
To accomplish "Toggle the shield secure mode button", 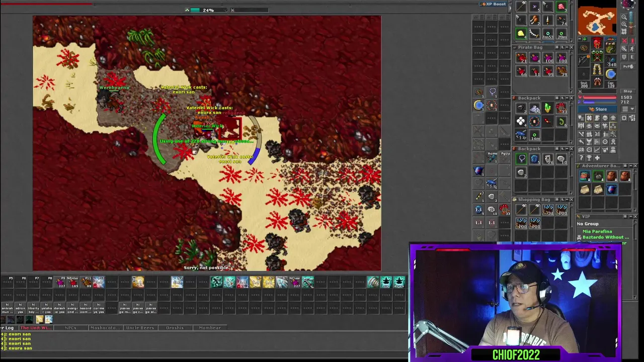I will point(624,57).
